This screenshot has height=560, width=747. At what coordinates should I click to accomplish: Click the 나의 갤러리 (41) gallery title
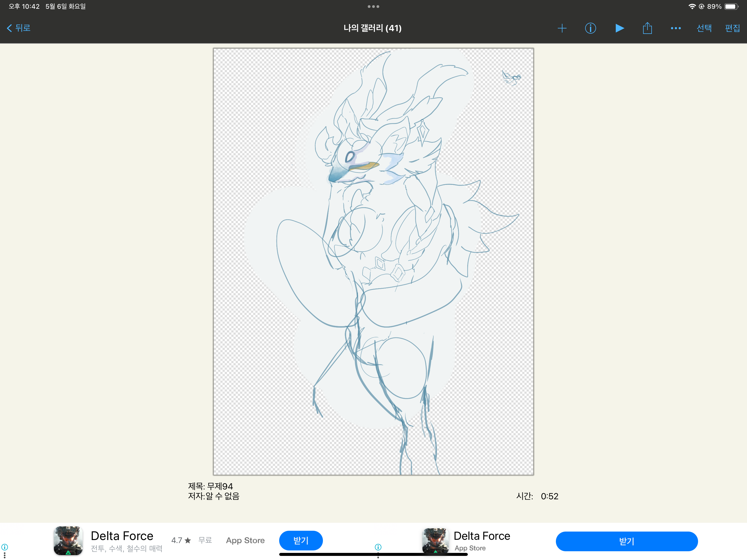372,28
